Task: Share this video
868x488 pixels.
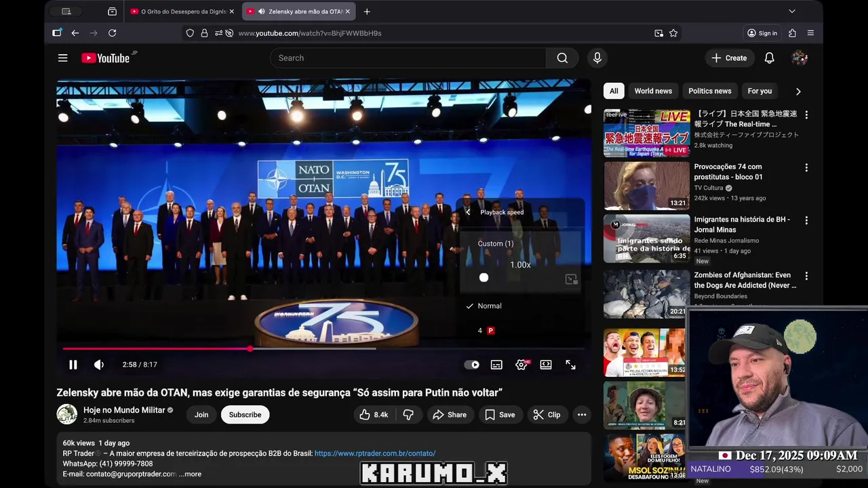Action: (x=450, y=415)
